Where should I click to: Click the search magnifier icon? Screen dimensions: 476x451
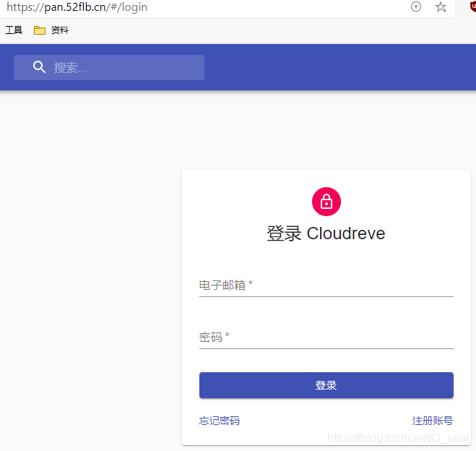[39, 67]
